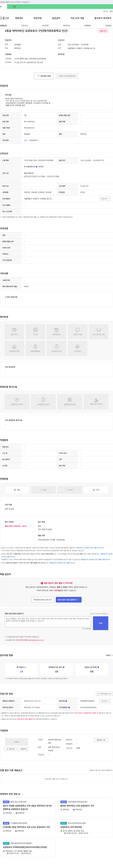This screenshot has height=868, width=113.
Task: Open the 실업급여 menu
Action: 56,18
